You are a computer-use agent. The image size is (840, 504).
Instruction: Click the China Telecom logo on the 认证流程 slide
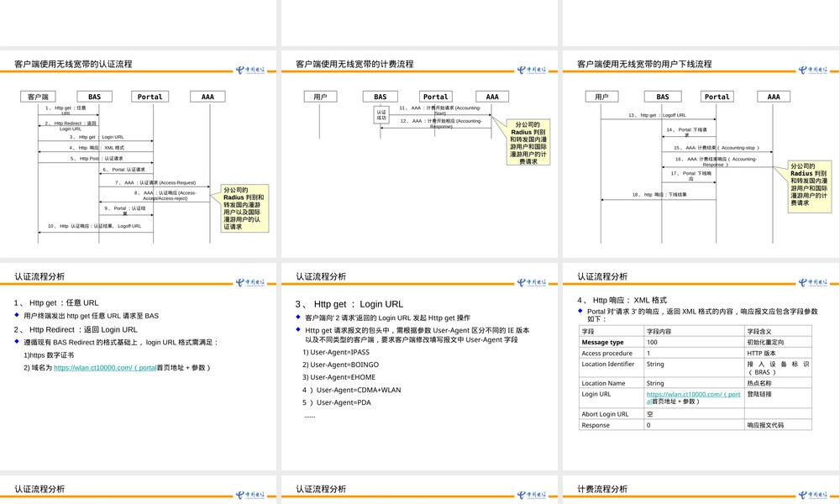tap(250, 71)
